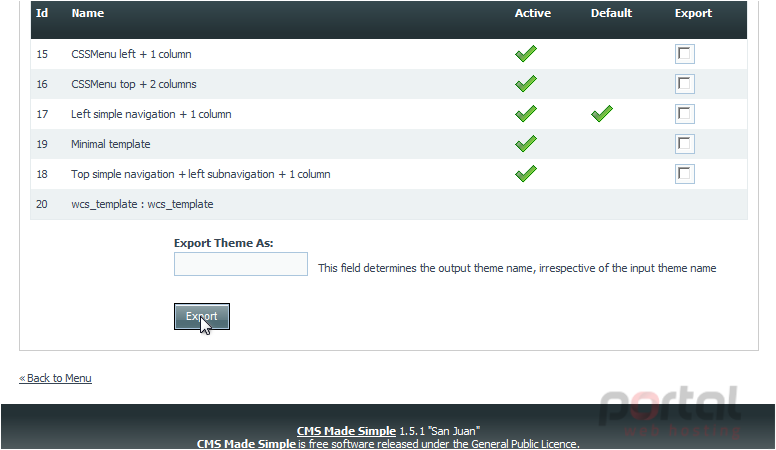Check Export box for Minimal template
The height and width of the screenshot is (450, 776).
[x=684, y=144]
